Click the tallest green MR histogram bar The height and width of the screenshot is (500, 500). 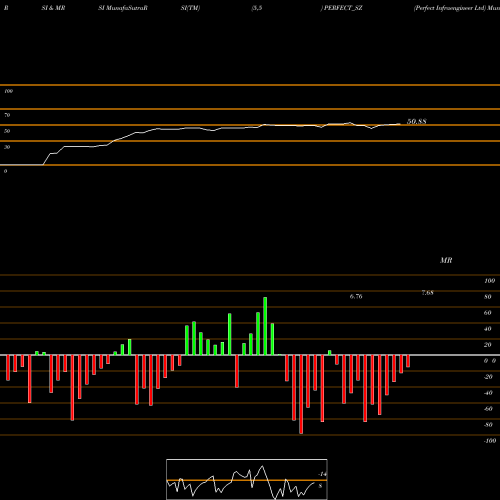pos(265,326)
